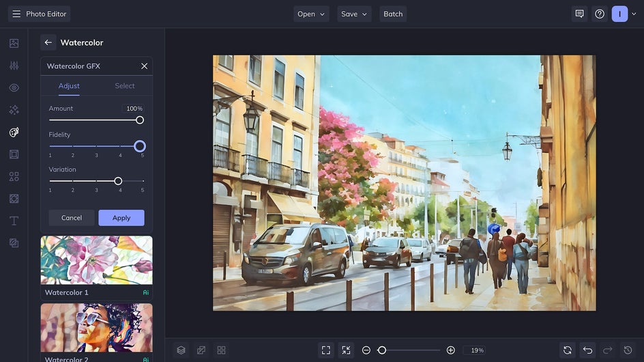Click the zoom in plus icon
Viewport: 644px width, 362px height.
(450, 350)
